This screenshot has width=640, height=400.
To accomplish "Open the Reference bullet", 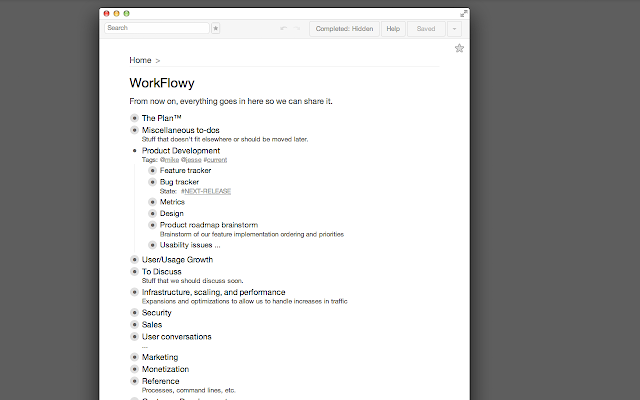I will [134, 381].
